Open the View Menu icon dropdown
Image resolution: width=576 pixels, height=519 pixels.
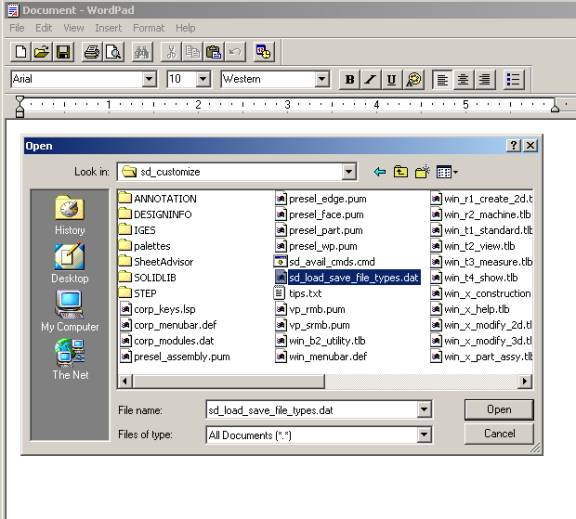[447, 172]
